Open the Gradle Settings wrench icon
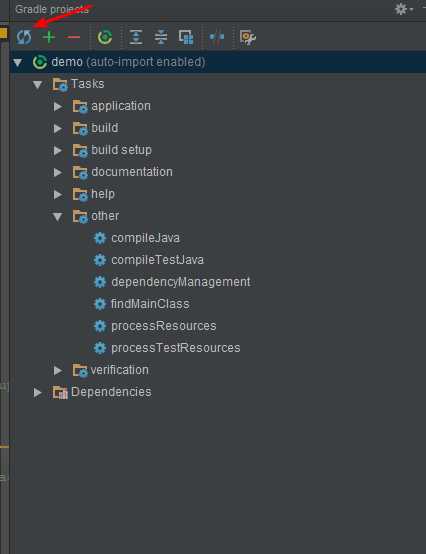Viewport: 426px width, 554px height. click(x=248, y=37)
